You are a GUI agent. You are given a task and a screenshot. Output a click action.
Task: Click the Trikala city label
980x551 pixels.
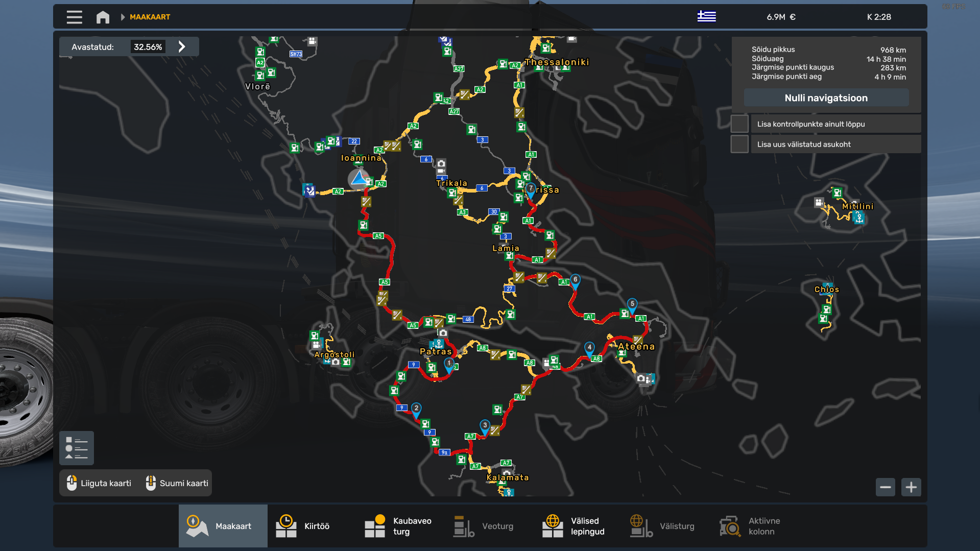click(451, 183)
